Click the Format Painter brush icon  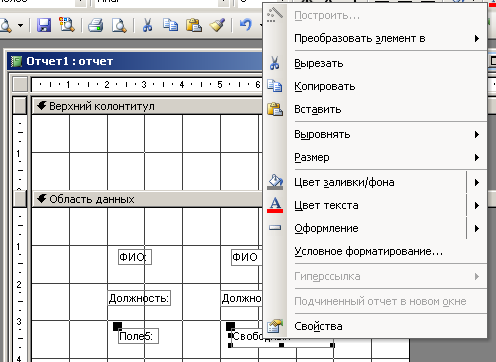coord(217,25)
